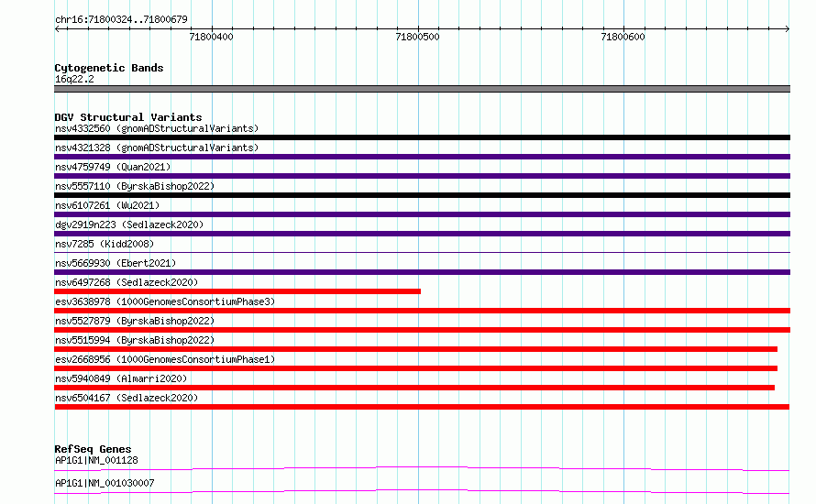
Task: Click the dgv2919n223 (Sedlazeck2020) label
Action: point(129,225)
